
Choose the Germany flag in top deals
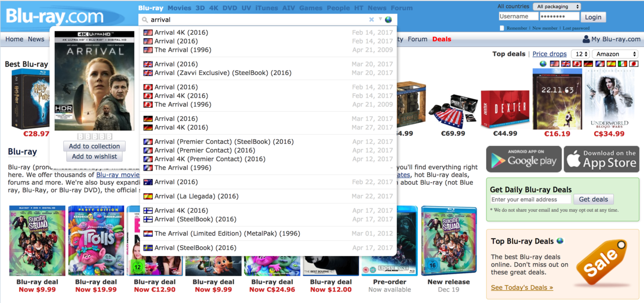pos(588,64)
